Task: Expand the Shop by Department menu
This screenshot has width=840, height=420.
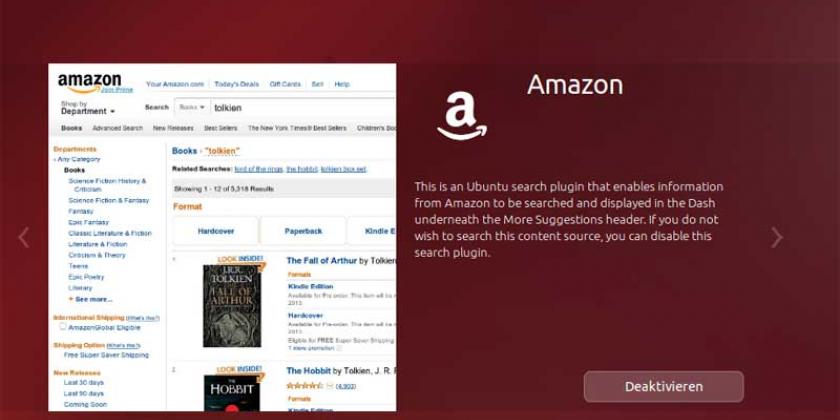Action: click(x=88, y=108)
